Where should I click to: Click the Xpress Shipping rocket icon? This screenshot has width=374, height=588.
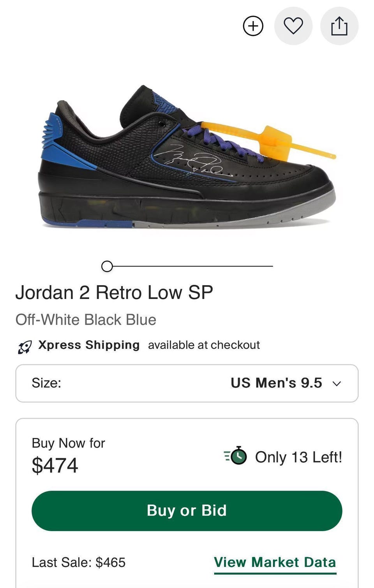(x=25, y=346)
